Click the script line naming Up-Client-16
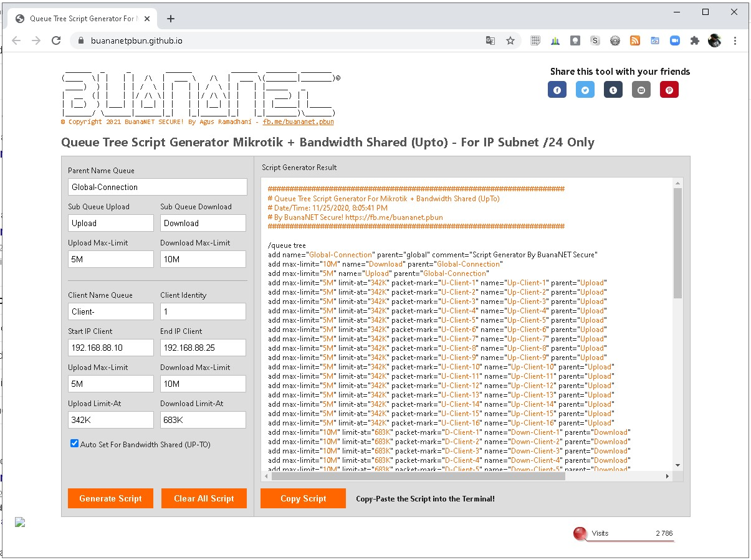Screen dimensions: 751x560 tap(440, 423)
